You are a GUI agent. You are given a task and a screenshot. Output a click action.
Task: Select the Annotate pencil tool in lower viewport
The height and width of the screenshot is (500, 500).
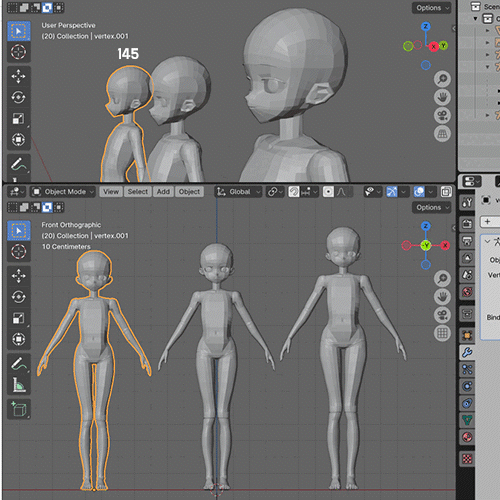tap(18, 364)
